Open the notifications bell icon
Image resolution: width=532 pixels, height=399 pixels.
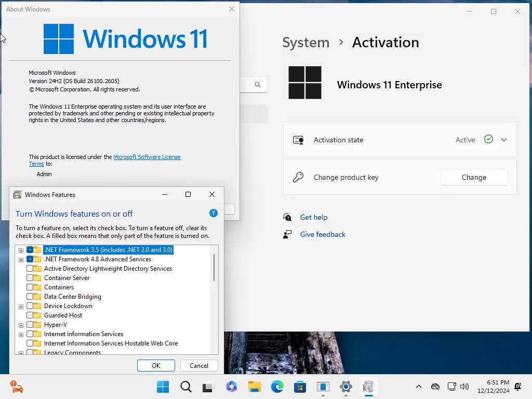[518, 387]
